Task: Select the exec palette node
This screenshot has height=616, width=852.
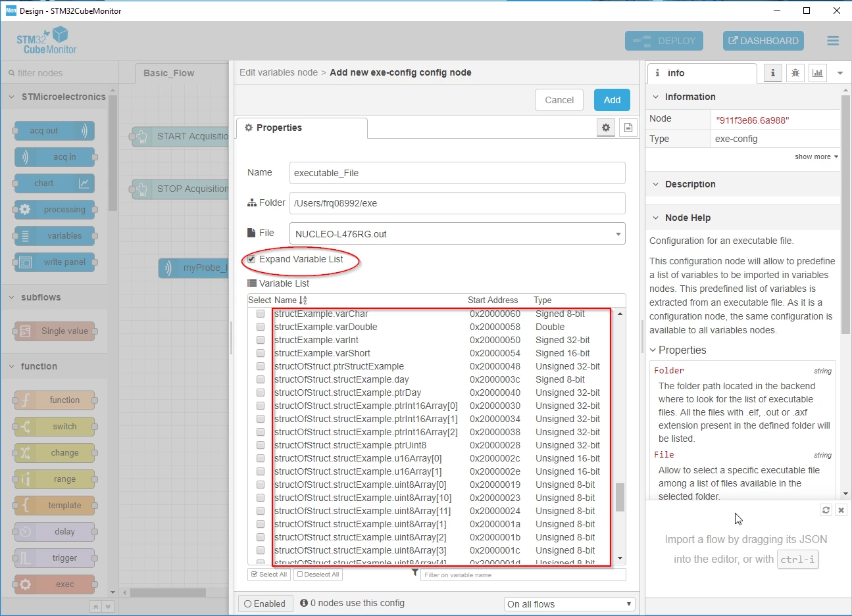Action: pos(54,584)
